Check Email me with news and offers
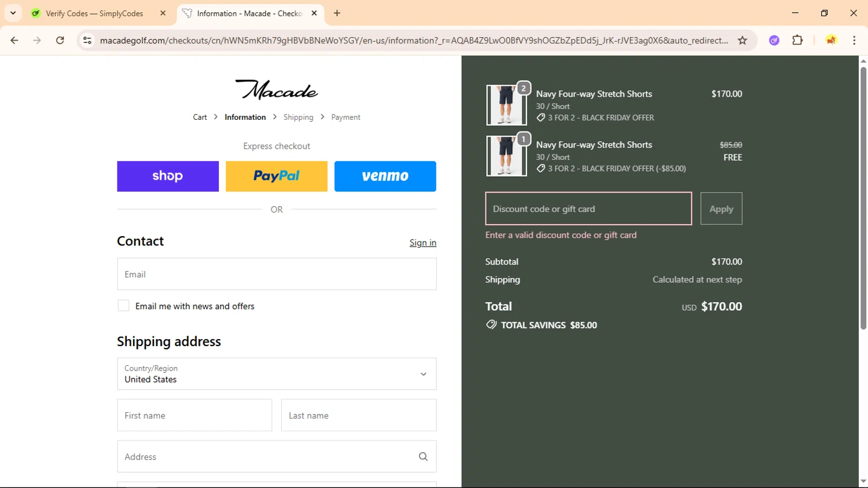This screenshot has width=868, height=488. pyautogui.click(x=123, y=306)
